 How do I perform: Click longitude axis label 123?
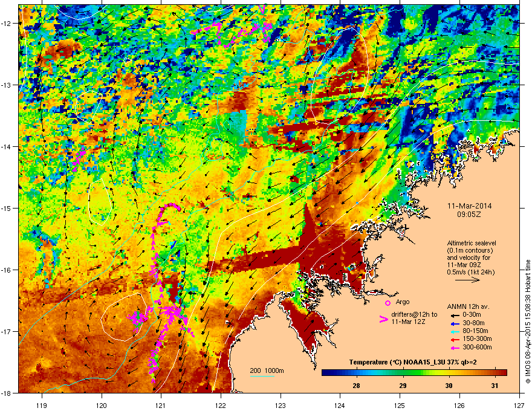[281, 405]
